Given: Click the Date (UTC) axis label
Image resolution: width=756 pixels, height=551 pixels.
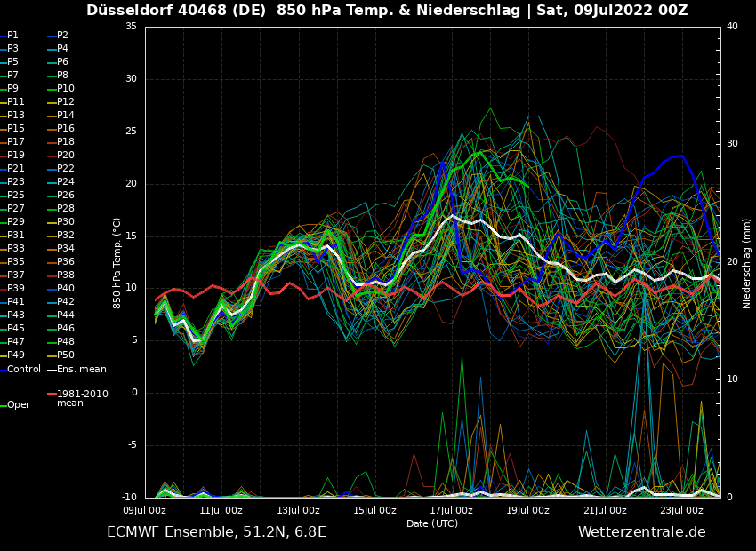Looking at the screenshot, I should 432,523.
